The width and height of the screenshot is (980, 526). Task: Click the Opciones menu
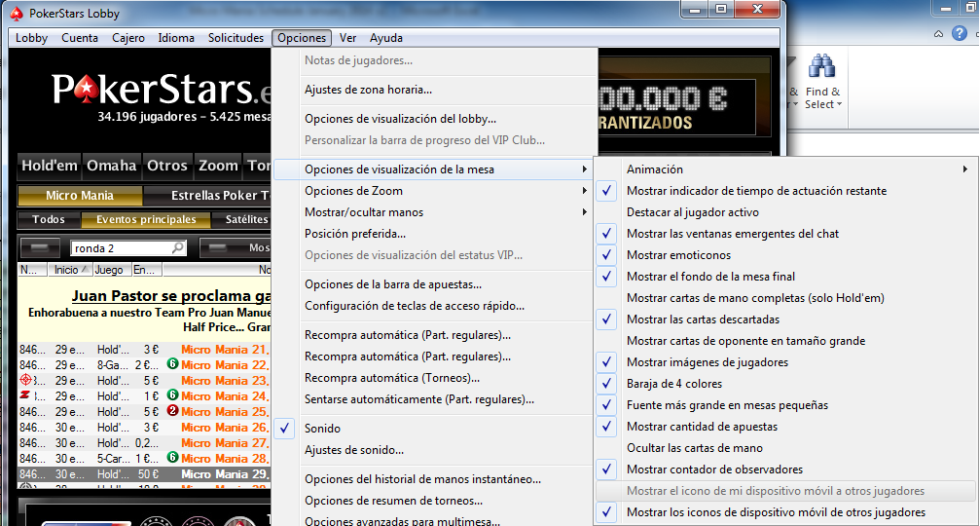(x=302, y=38)
